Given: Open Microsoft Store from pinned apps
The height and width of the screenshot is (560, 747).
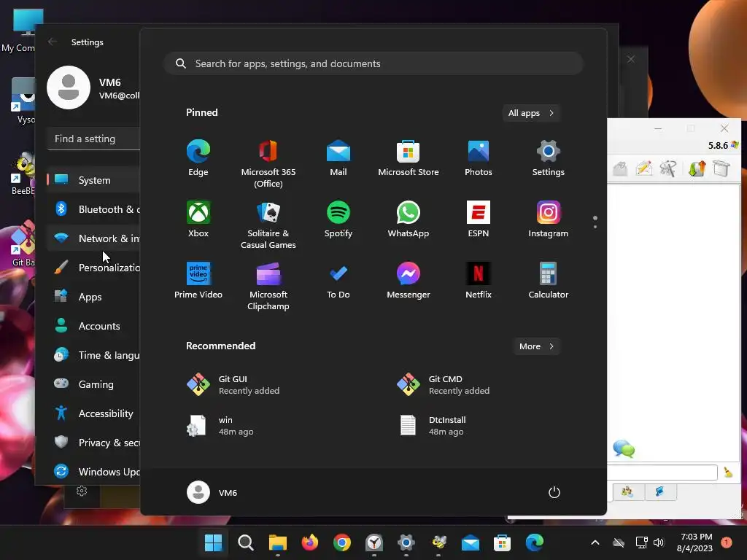Looking at the screenshot, I should pyautogui.click(x=409, y=158).
